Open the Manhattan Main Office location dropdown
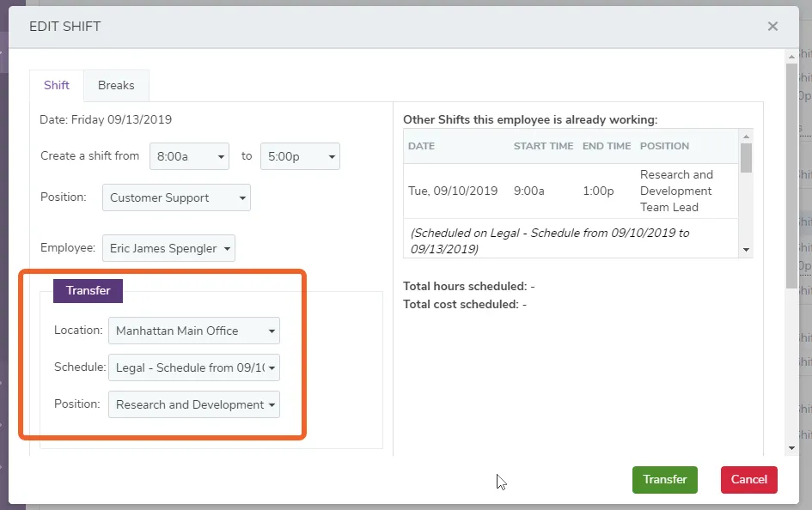The height and width of the screenshot is (510, 812). [x=193, y=331]
